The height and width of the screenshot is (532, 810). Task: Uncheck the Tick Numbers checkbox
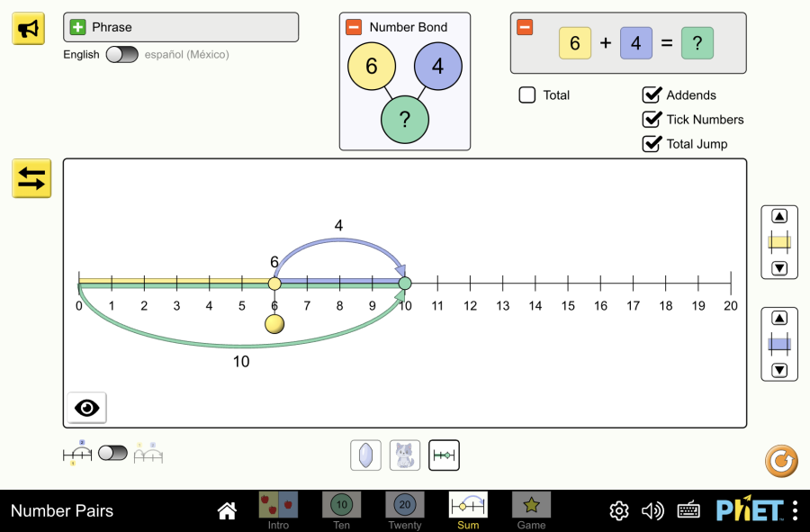tap(652, 120)
